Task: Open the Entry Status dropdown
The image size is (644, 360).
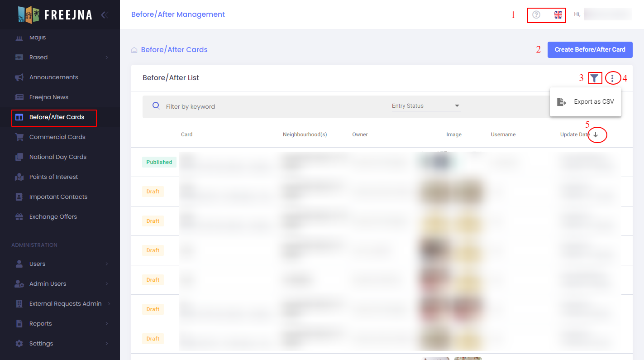Action: tap(425, 106)
